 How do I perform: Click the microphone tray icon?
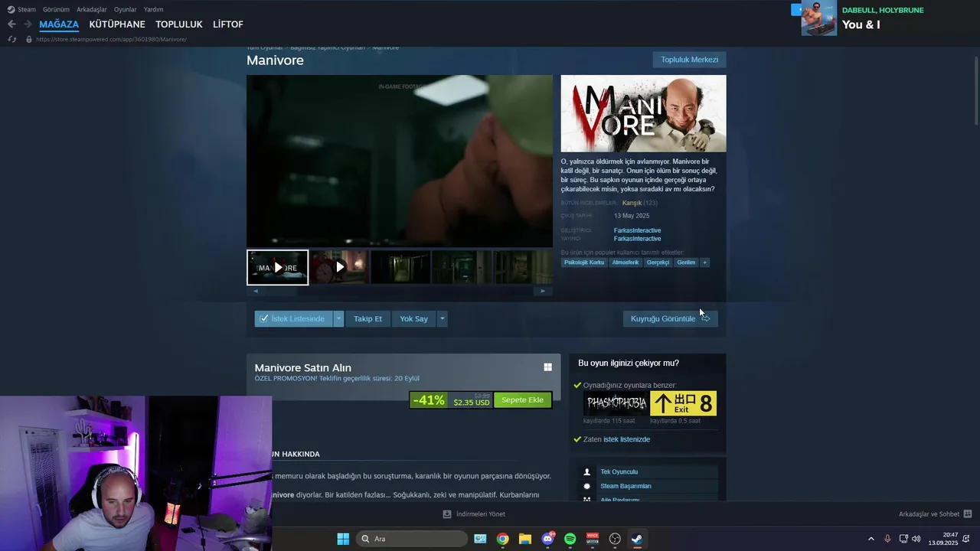tap(887, 539)
